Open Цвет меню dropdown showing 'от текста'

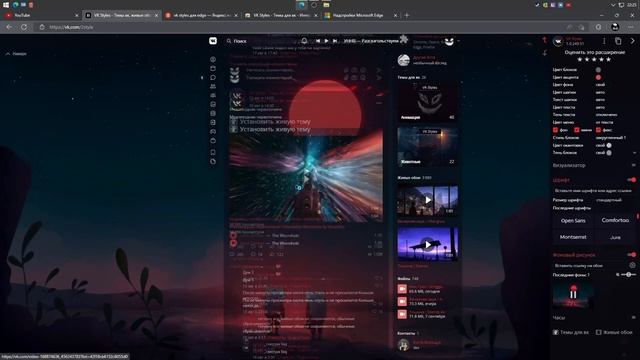pos(605,122)
